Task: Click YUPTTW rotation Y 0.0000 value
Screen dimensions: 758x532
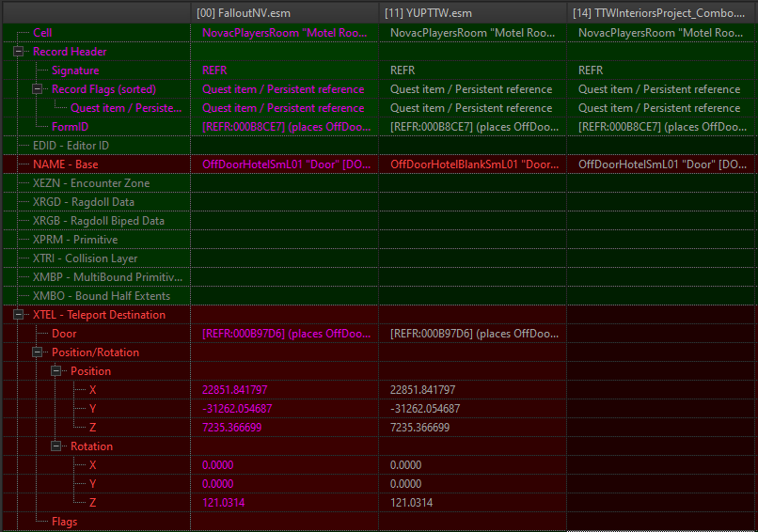Action: 405,484
